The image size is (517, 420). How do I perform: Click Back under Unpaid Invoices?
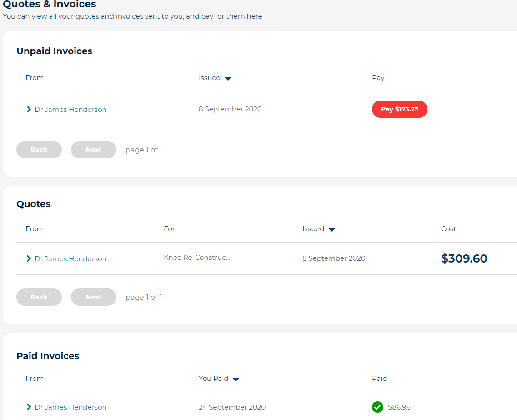(39, 149)
